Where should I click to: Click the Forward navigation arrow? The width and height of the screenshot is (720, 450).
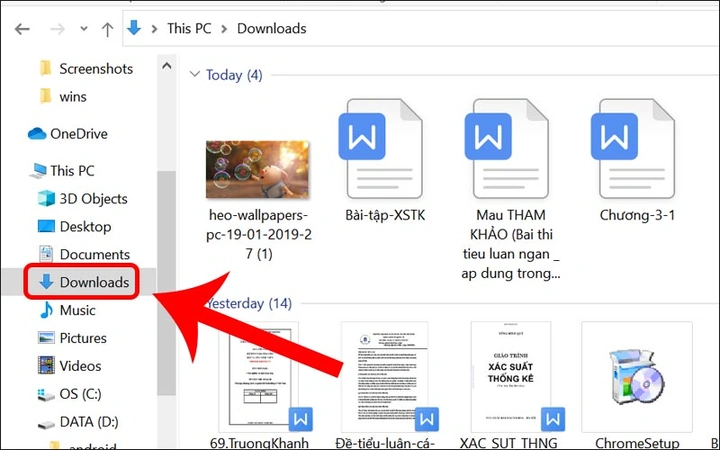[57, 29]
